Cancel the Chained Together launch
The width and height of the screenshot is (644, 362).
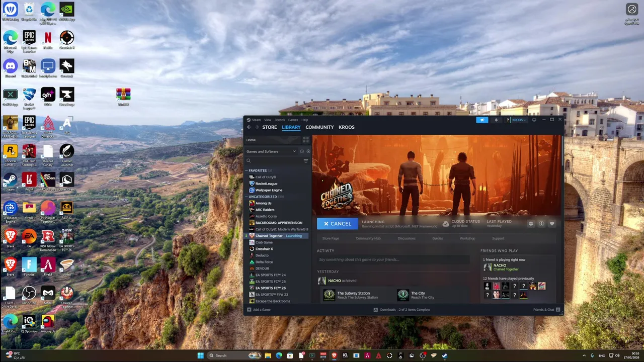click(x=338, y=224)
